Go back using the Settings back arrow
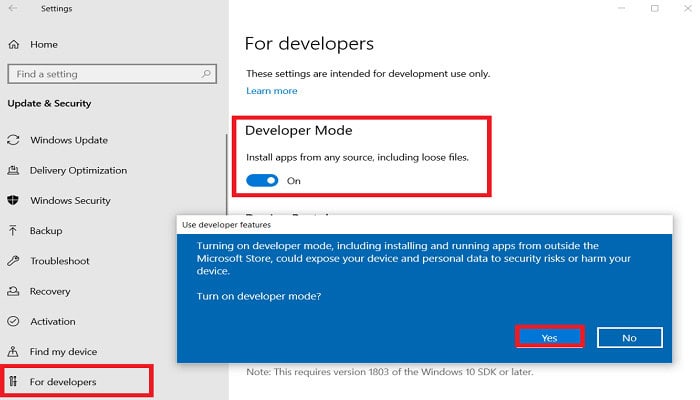 pos(13,8)
